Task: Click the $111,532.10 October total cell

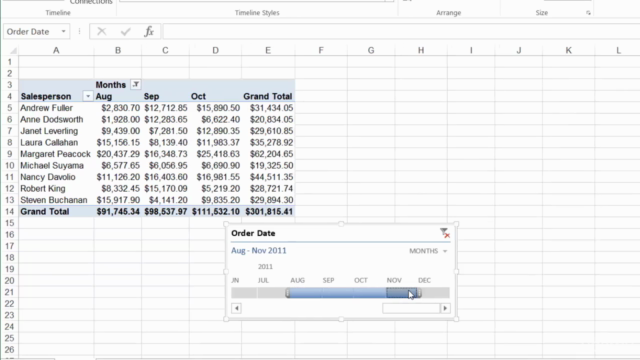Action: [x=216, y=211]
